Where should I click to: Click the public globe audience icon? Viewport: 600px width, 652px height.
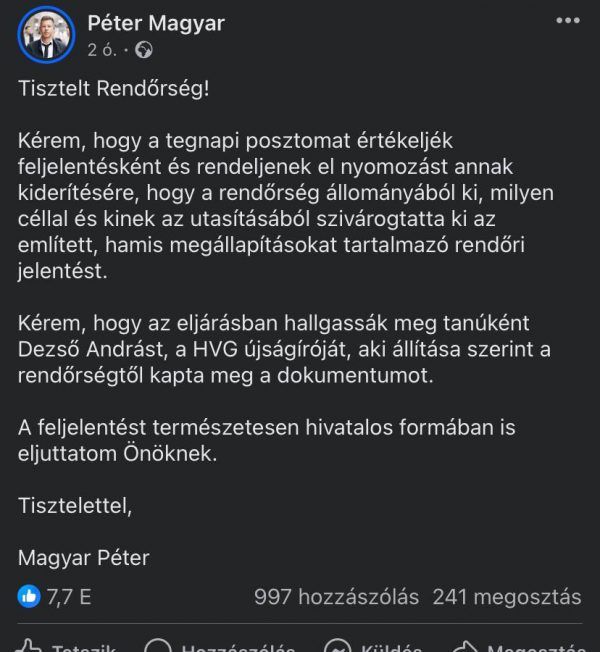pos(144,50)
